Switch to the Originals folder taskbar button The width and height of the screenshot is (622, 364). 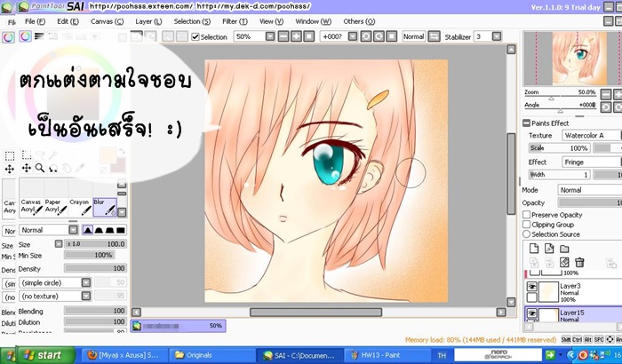coord(211,355)
